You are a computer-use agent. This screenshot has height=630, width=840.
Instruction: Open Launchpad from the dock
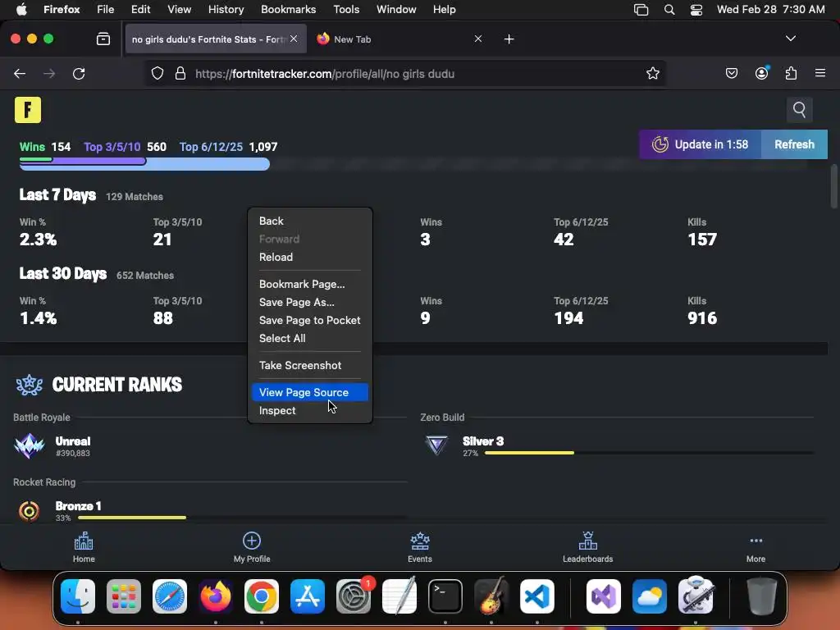pyautogui.click(x=124, y=596)
